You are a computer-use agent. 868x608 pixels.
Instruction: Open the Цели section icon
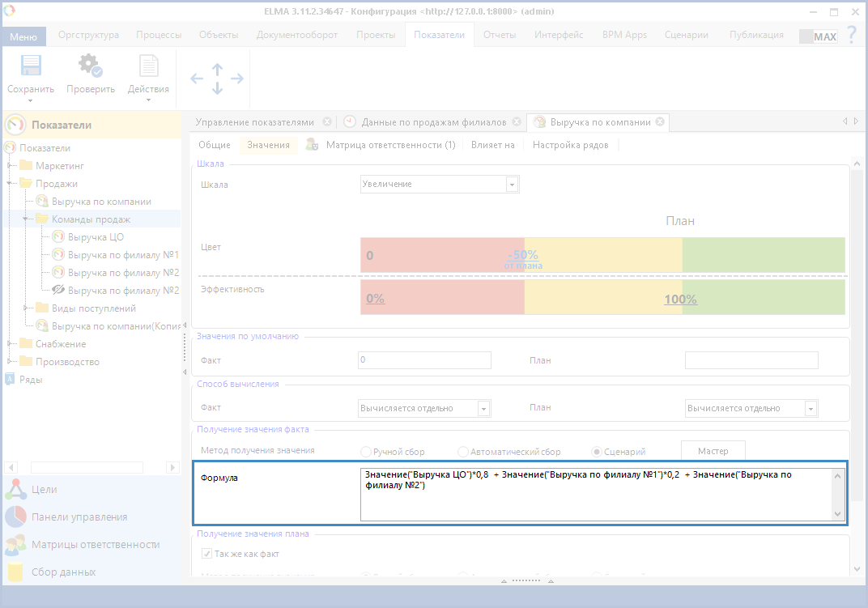pyautogui.click(x=15, y=490)
